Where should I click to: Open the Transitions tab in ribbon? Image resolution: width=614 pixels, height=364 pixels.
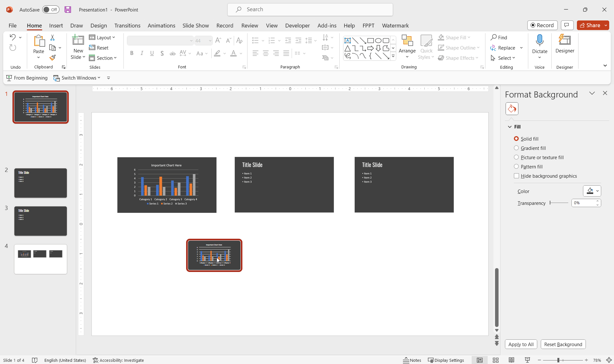pos(127,25)
